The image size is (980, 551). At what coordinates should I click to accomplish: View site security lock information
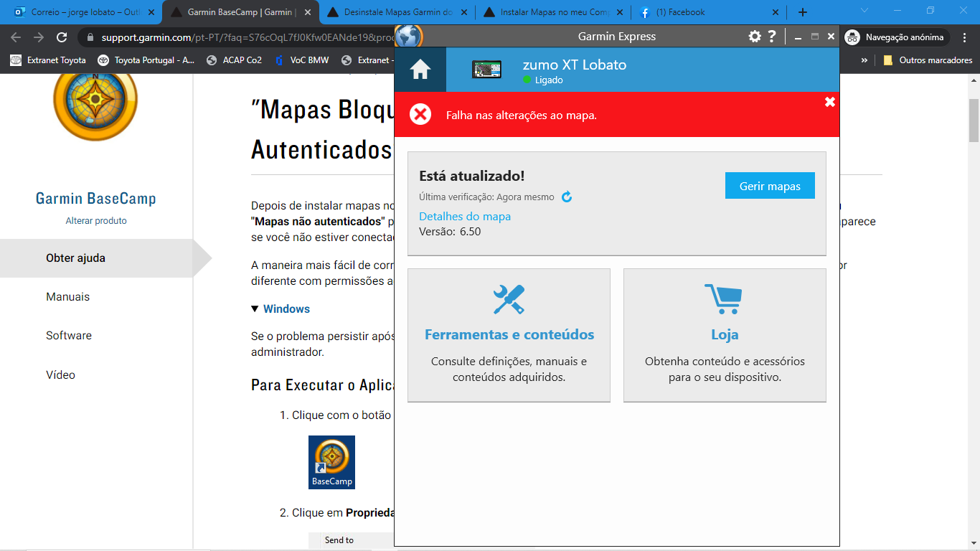[x=90, y=37]
